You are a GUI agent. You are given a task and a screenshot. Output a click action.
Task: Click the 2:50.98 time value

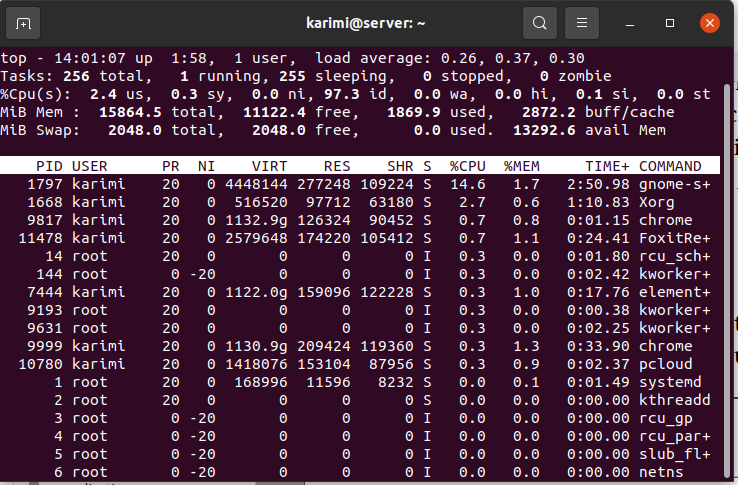tap(598, 184)
